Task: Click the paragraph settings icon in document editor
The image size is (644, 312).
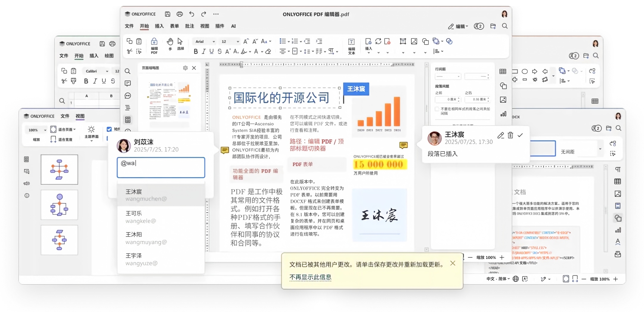Action: pyautogui.click(x=618, y=169)
